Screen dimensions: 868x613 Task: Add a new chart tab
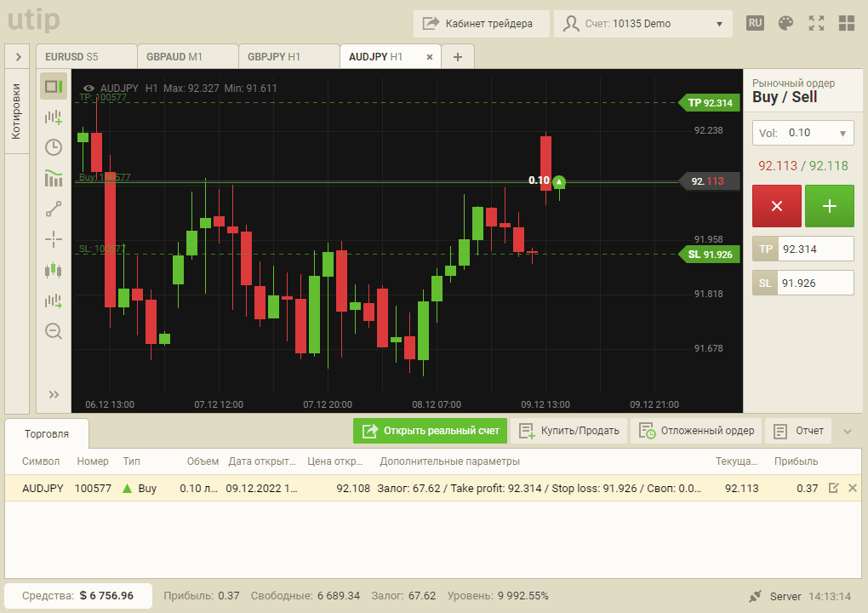[458, 56]
